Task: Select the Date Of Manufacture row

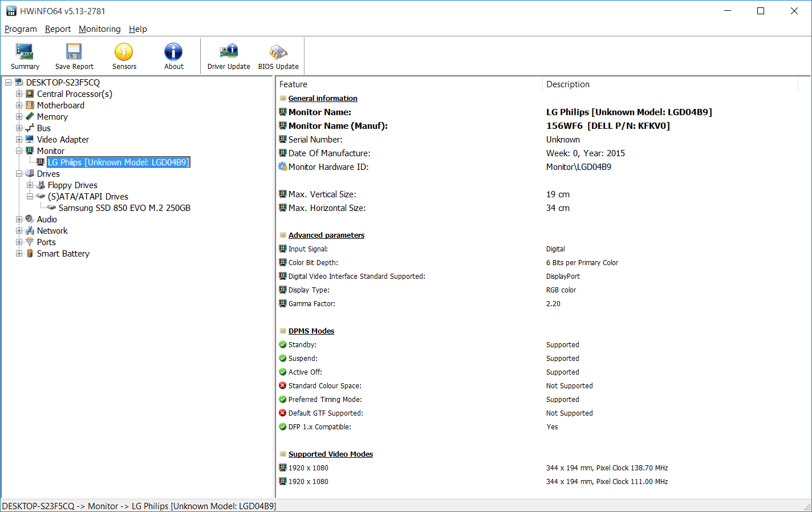Action: [x=543, y=153]
